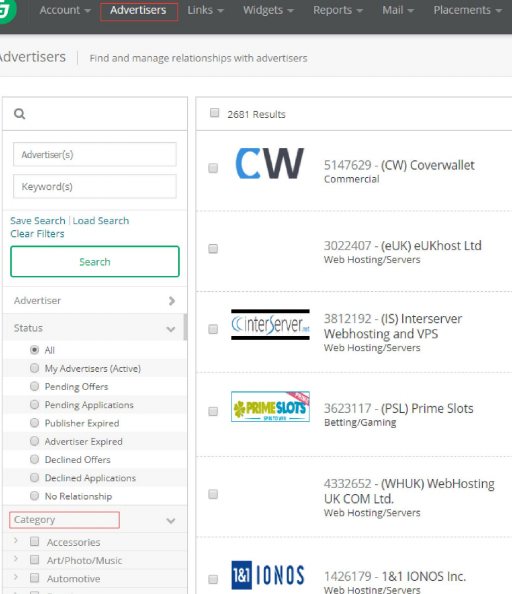This screenshot has height=594, width=512.
Task: Click the Clear Filters link
Action: tap(37, 234)
